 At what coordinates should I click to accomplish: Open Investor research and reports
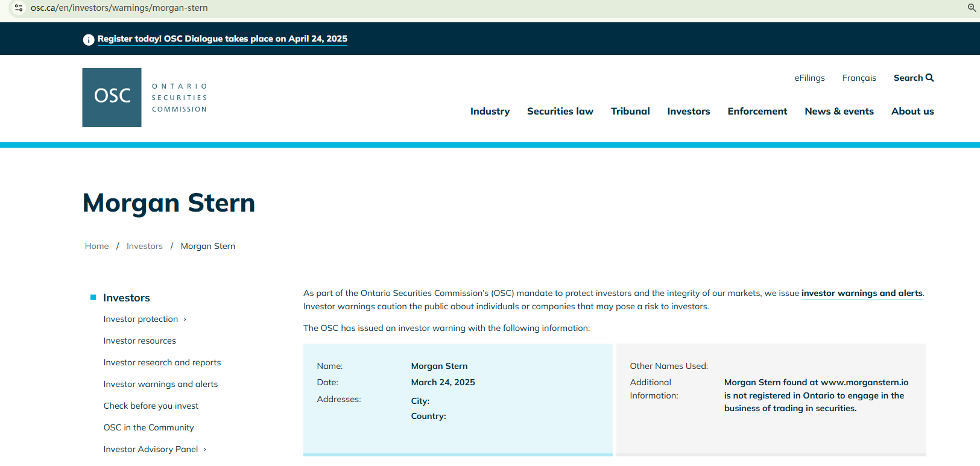162,363
